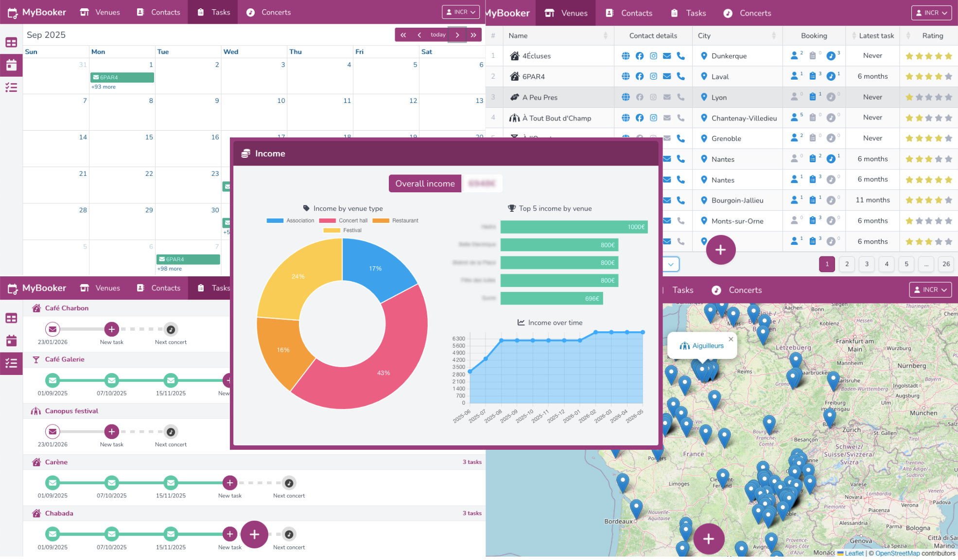Click the 43% donut chart segment
Screen dimensions: 958x560
point(383,373)
